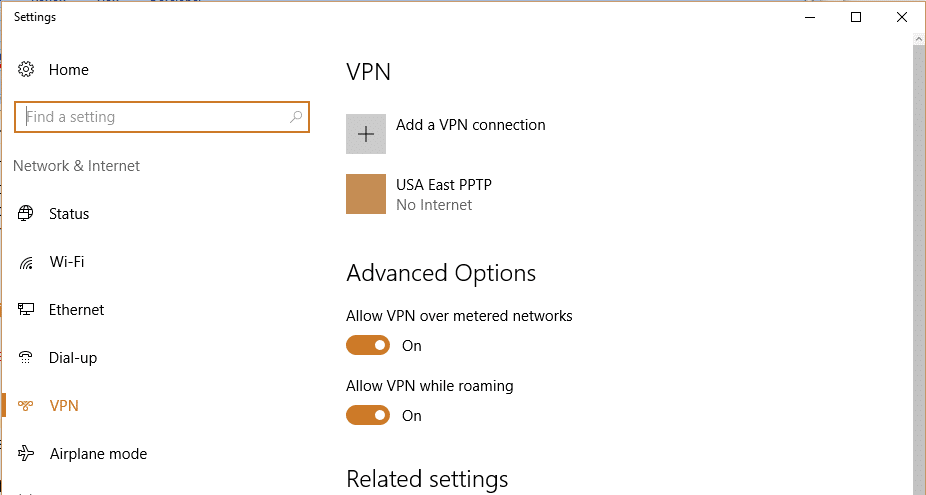Turn off Allow VPN while roaming
This screenshot has height=495, width=926.
[x=368, y=415]
